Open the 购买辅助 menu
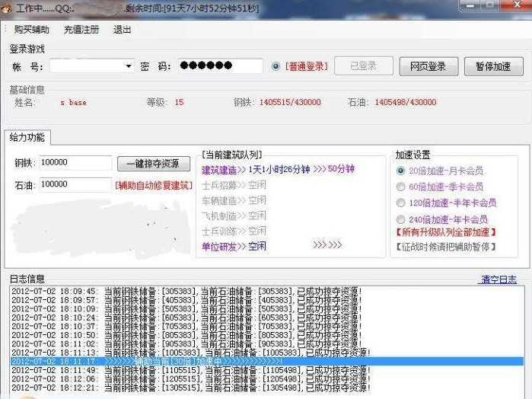Viewport: 532px width, 399px height. (x=31, y=30)
